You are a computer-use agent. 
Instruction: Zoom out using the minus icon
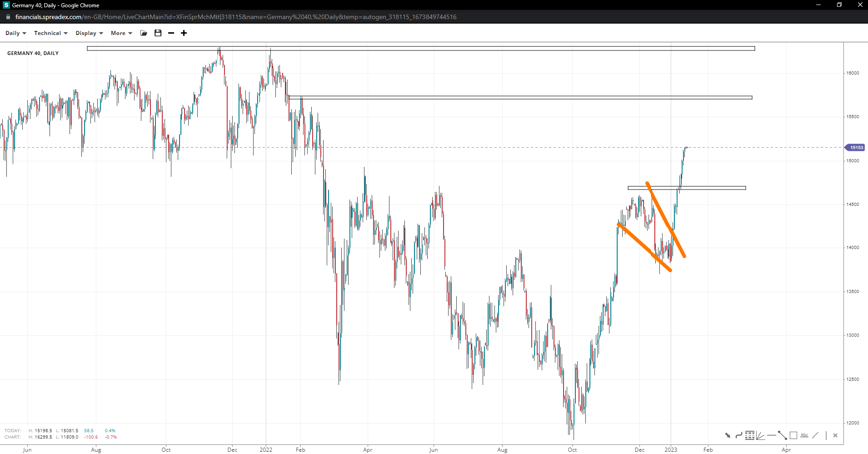click(x=171, y=33)
